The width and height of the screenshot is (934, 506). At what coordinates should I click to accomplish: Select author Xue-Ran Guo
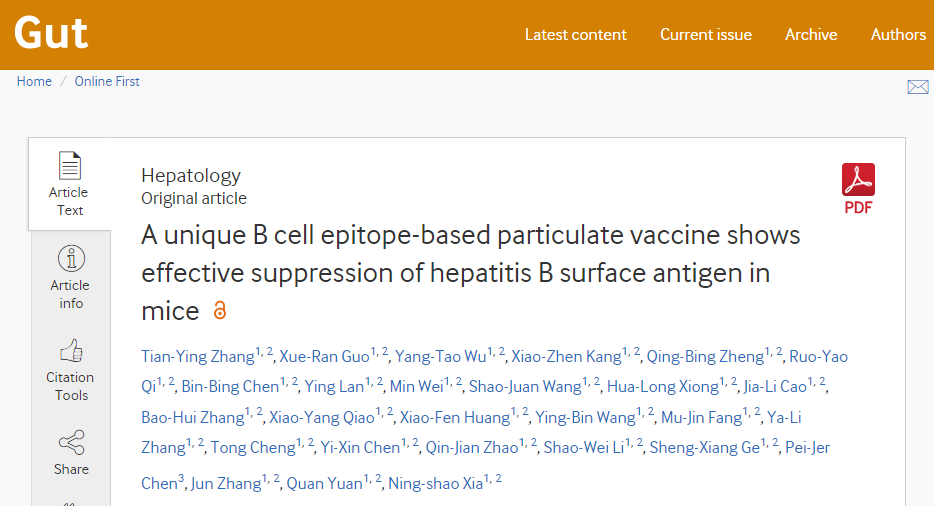click(x=324, y=357)
